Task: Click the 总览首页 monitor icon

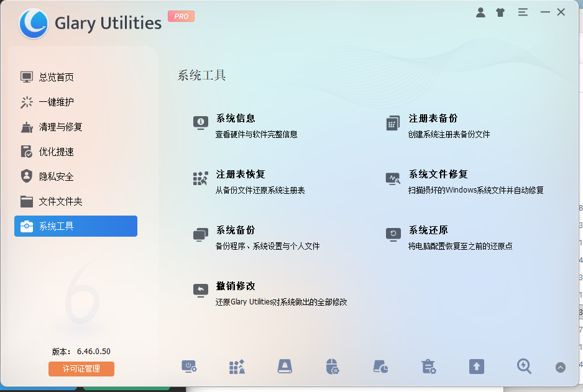Action: [x=26, y=77]
